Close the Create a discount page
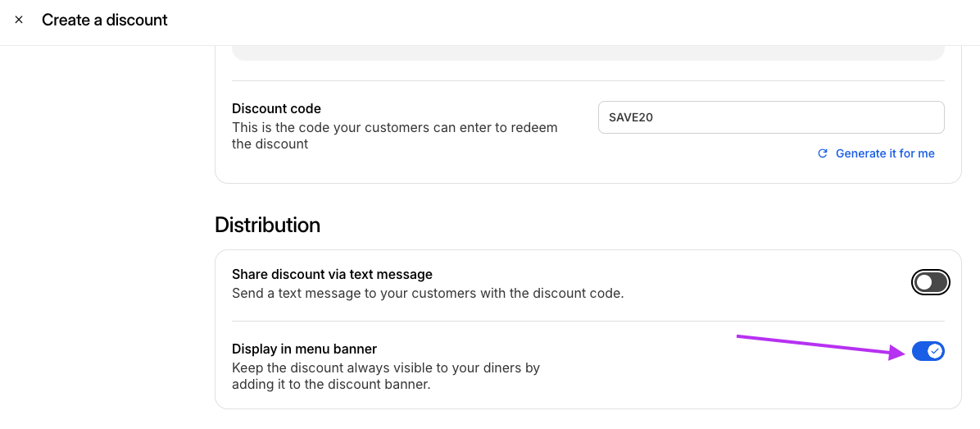Image resolution: width=980 pixels, height=429 pixels. pyautogui.click(x=19, y=20)
